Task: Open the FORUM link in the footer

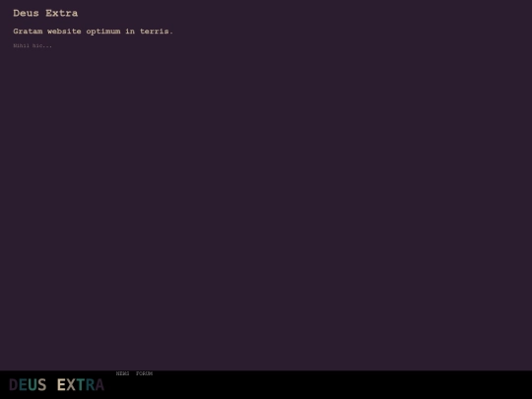Action: click(x=144, y=373)
